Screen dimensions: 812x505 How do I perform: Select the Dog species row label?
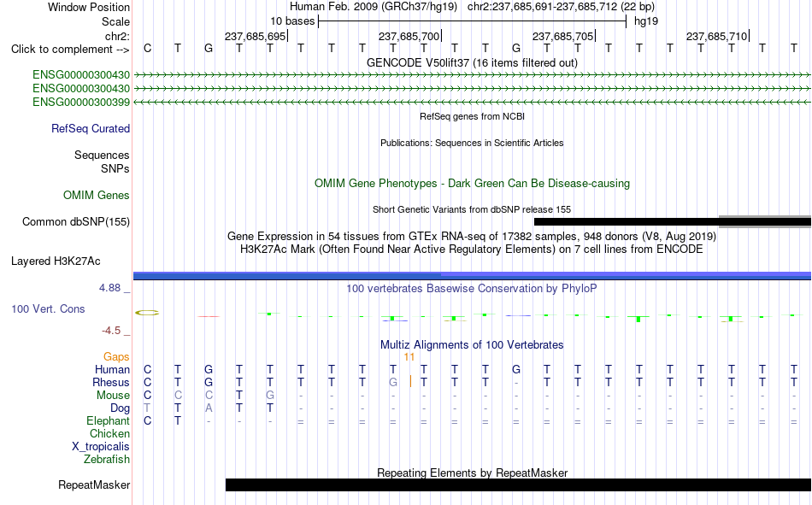[121, 408]
